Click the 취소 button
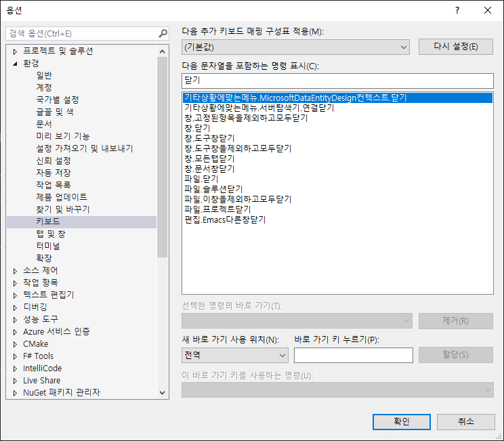This screenshot has height=441, width=504. coord(466,422)
